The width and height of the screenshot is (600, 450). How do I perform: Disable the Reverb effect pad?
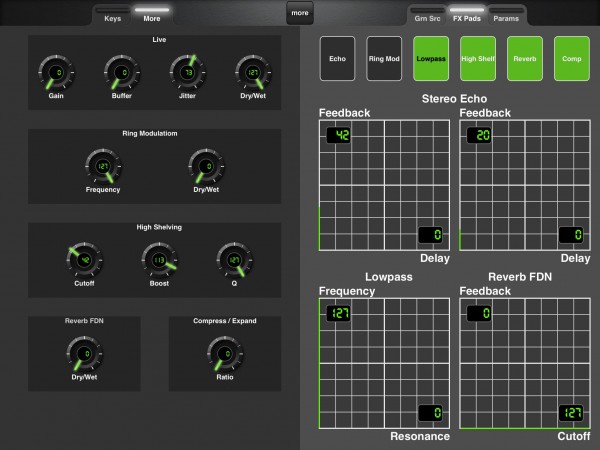[525, 59]
